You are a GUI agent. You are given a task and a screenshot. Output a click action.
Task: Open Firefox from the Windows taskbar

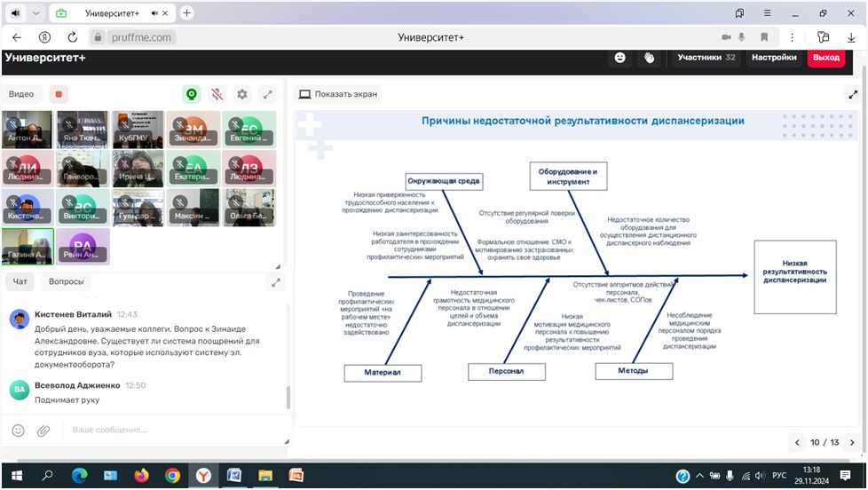tap(141, 476)
